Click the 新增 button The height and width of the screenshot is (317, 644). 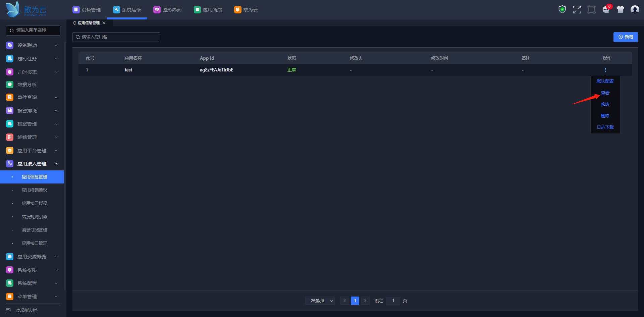pyautogui.click(x=626, y=37)
